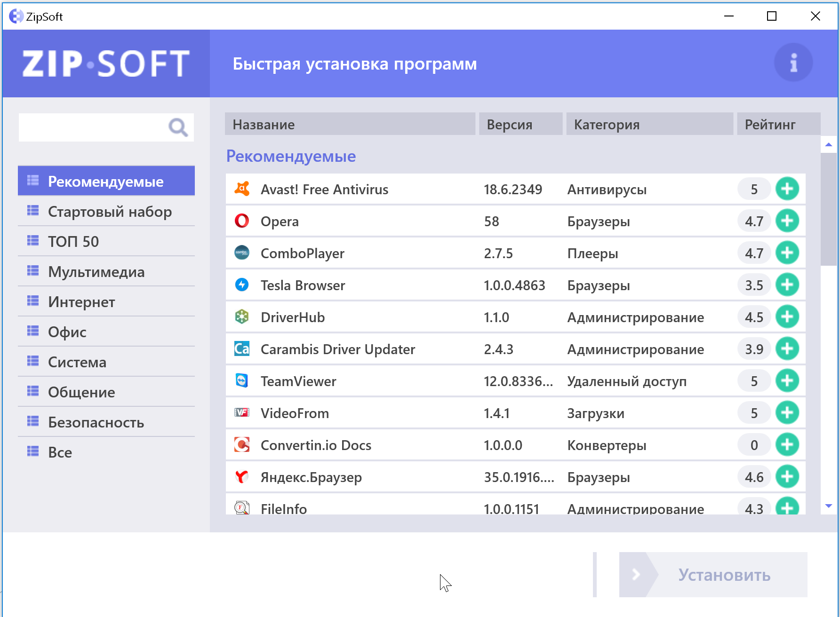The height and width of the screenshot is (617, 840).
Task: Click the ComboPlayer app icon
Action: point(242,253)
